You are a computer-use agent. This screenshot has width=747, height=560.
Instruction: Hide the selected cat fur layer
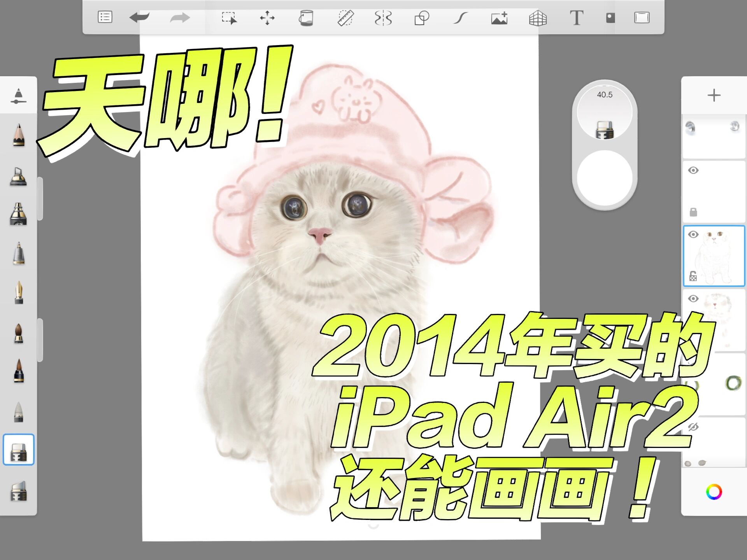coord(693,234)
